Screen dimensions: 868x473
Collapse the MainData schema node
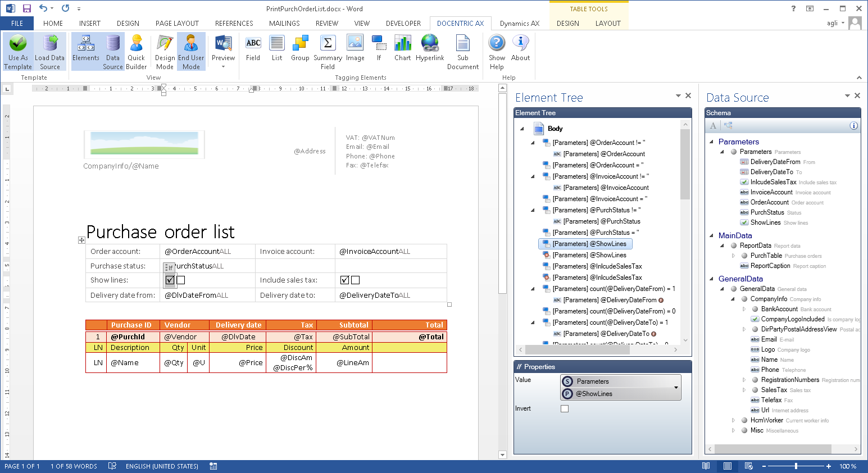(712, 236)
